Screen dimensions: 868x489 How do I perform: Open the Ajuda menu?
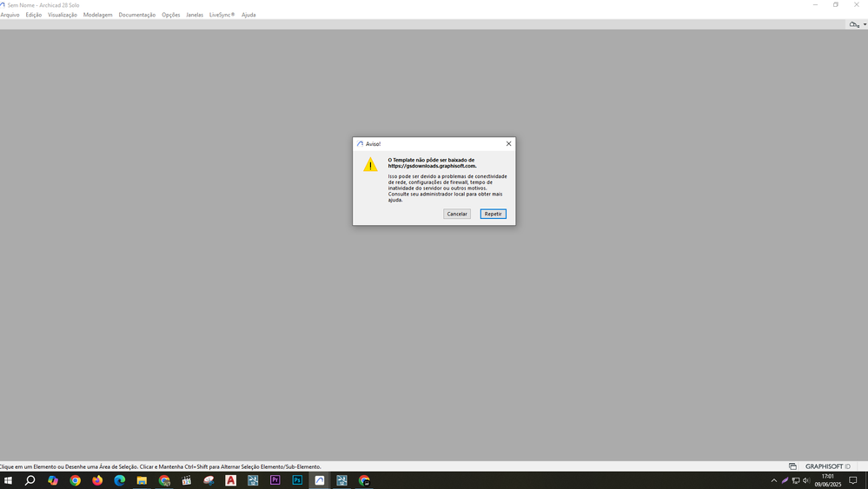248,15
